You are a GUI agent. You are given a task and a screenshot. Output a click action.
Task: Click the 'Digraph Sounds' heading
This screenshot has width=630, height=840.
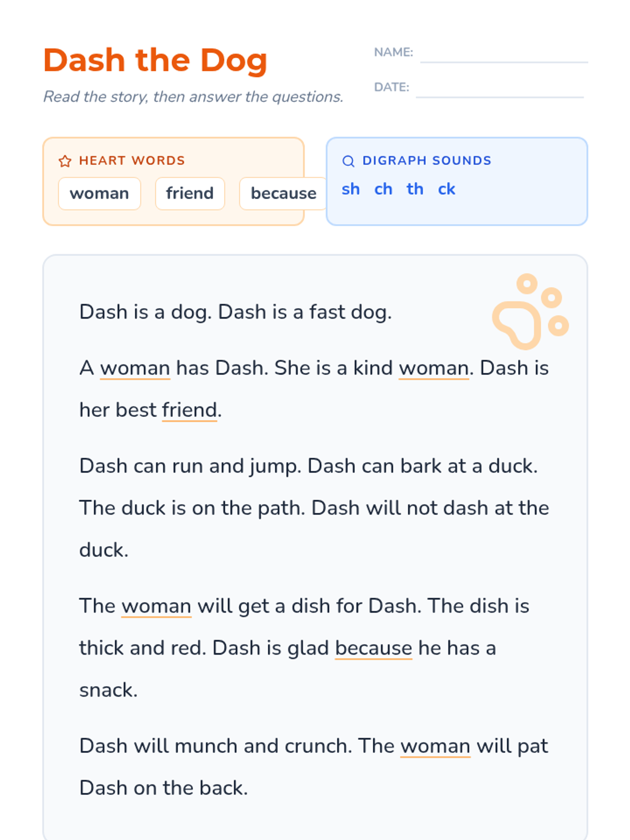[426, 161]
